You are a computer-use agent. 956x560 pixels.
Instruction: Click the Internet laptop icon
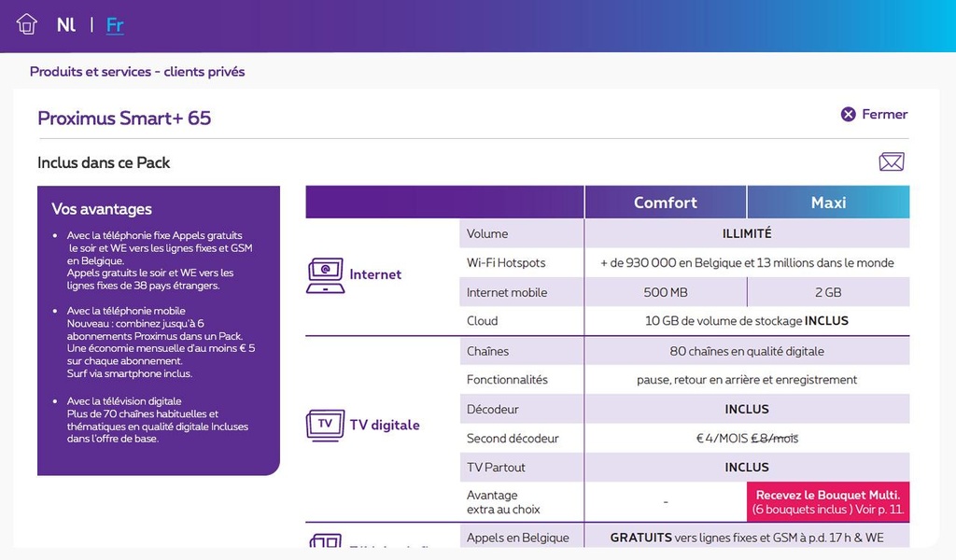[325, 275]
